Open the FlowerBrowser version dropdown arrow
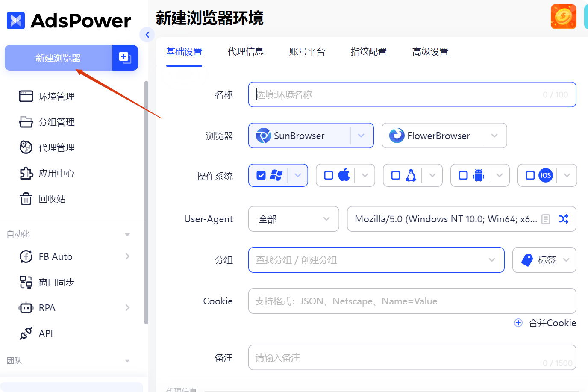Viewport: 588px width, 392px height. [495, 136]
